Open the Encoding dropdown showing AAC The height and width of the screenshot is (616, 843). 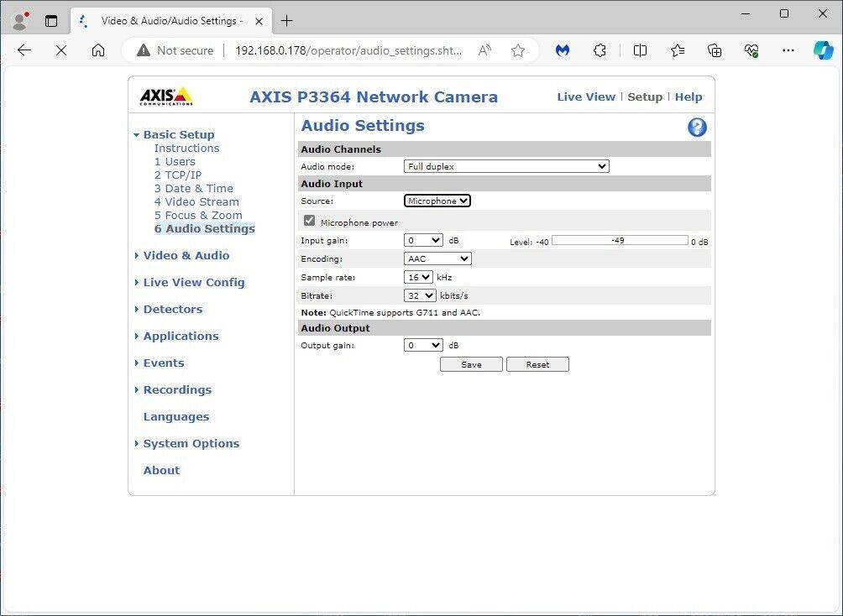point(437,258)
